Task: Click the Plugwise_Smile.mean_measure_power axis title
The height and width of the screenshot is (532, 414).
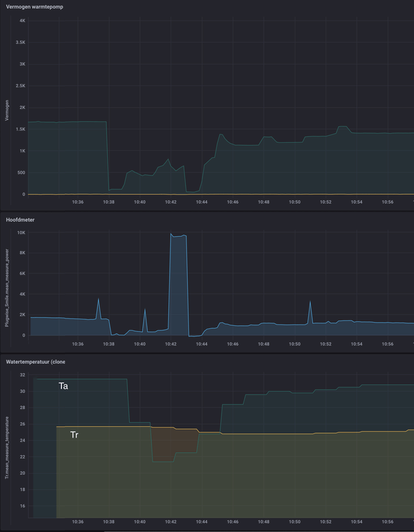Action: pos(7,288)
